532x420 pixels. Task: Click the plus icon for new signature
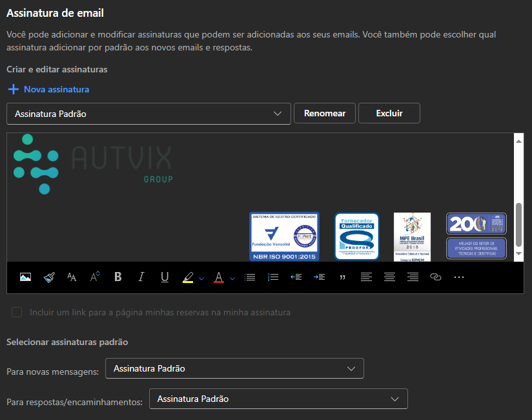13,89
